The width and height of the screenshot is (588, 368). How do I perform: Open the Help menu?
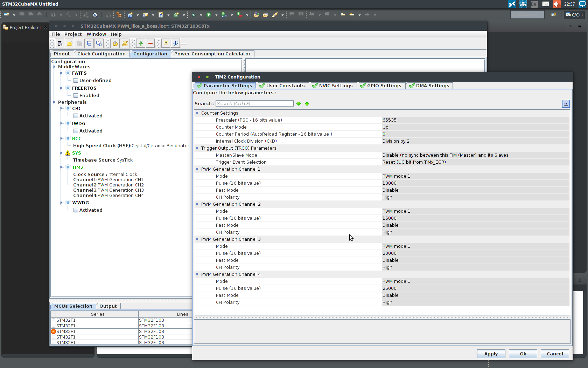(116, 34)
